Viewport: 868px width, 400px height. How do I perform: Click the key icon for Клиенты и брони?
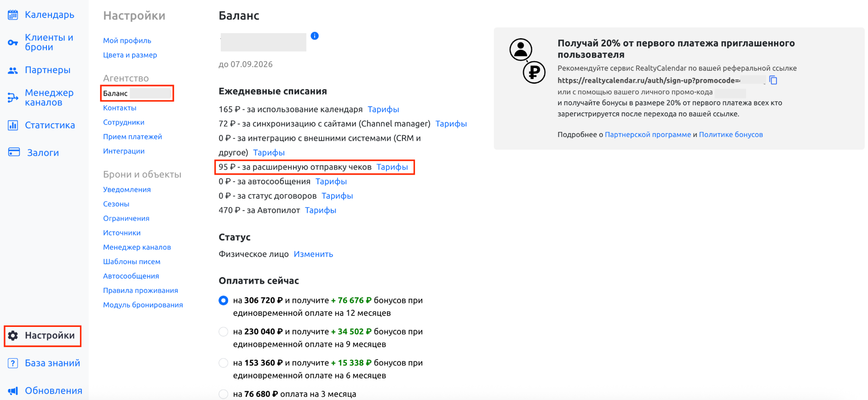(x=13, y=43)
